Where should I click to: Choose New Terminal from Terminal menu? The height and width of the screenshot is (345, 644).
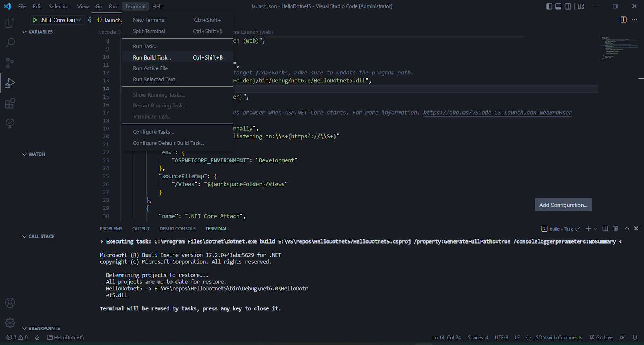coord(178,20)
